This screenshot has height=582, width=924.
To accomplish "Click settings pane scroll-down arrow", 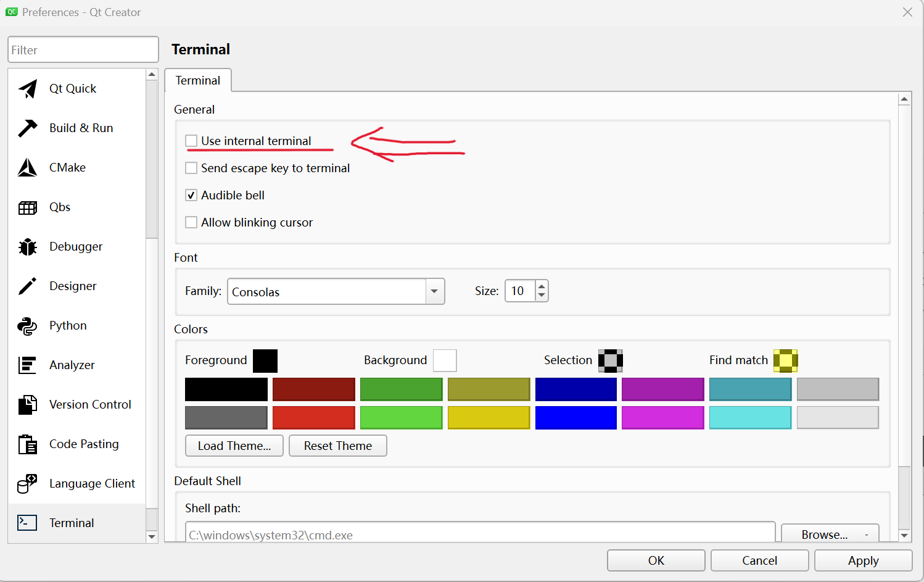I will coord(904,536).
